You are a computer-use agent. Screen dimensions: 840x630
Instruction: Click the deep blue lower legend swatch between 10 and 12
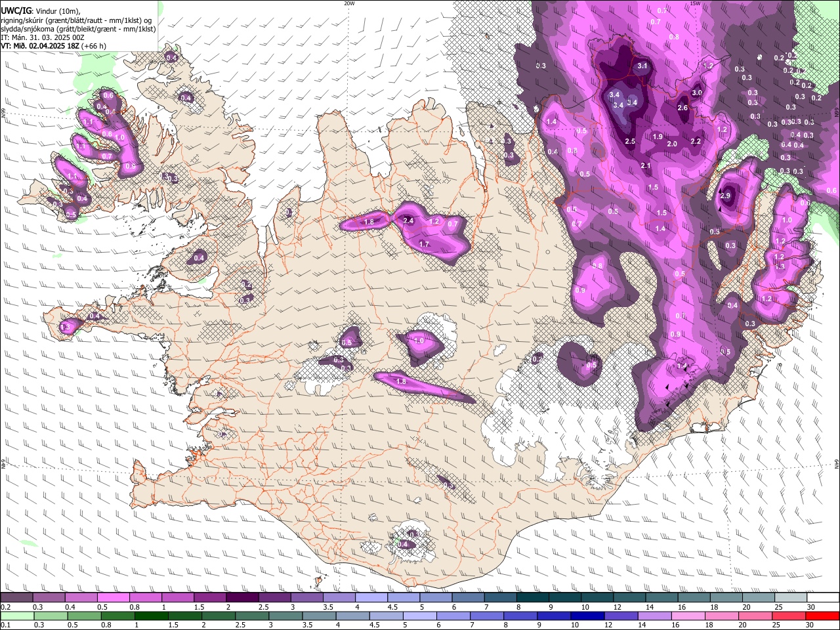pyautogui.click(x=587, y=616)
